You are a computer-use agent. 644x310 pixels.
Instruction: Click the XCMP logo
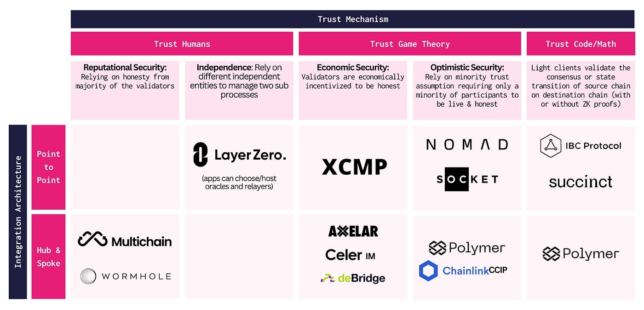[x=354, y=167]
